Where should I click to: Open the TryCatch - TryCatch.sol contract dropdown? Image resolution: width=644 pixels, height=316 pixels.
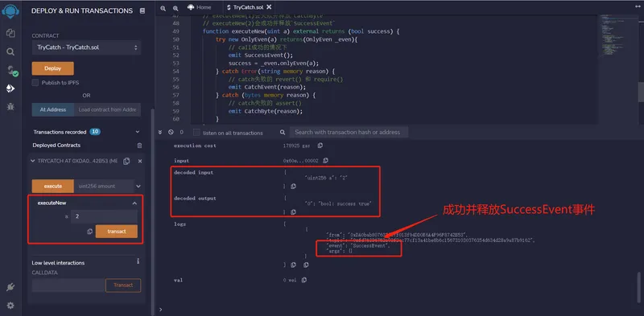point(86,47)
